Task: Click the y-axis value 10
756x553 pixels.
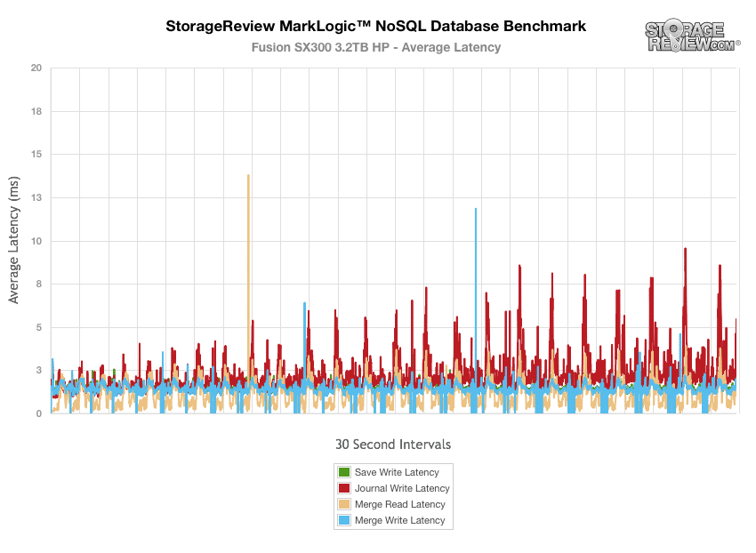Action: pos(36,241)
